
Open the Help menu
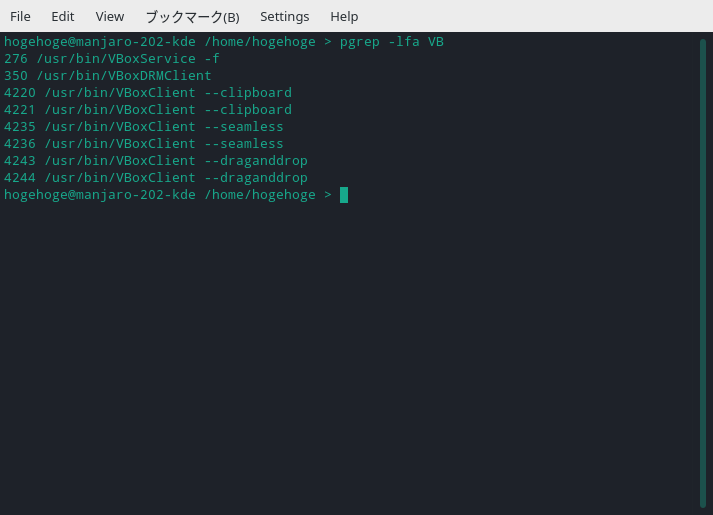[344, 17]
